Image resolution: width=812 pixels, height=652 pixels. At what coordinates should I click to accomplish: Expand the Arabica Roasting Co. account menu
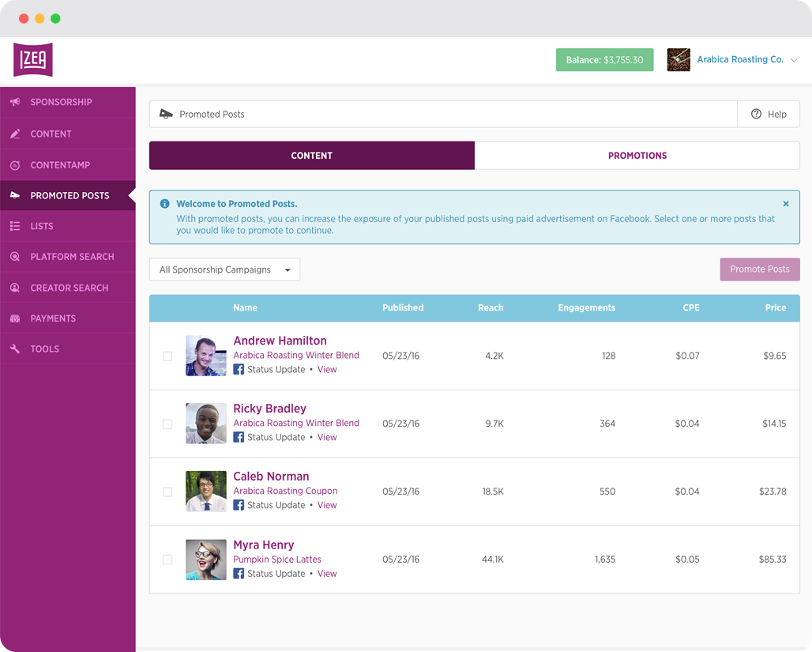(794, 60)
